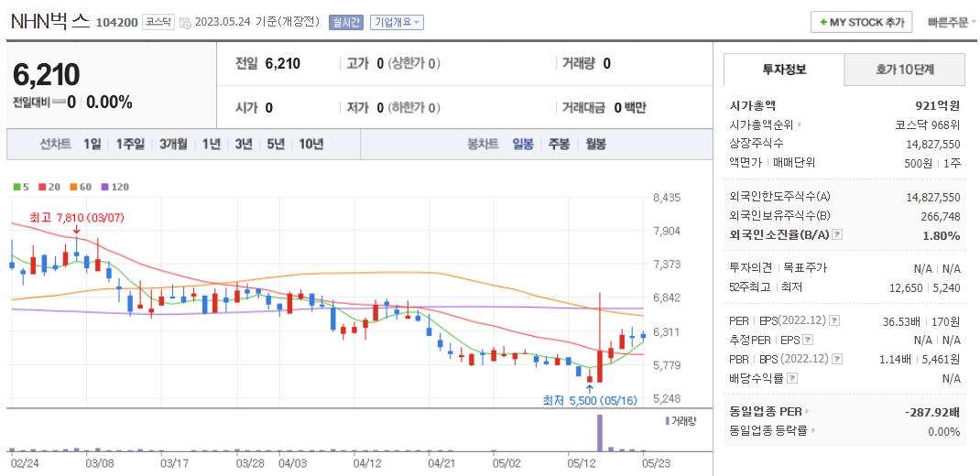Switch to 주봉 candlestick chart

pos(560,144)
